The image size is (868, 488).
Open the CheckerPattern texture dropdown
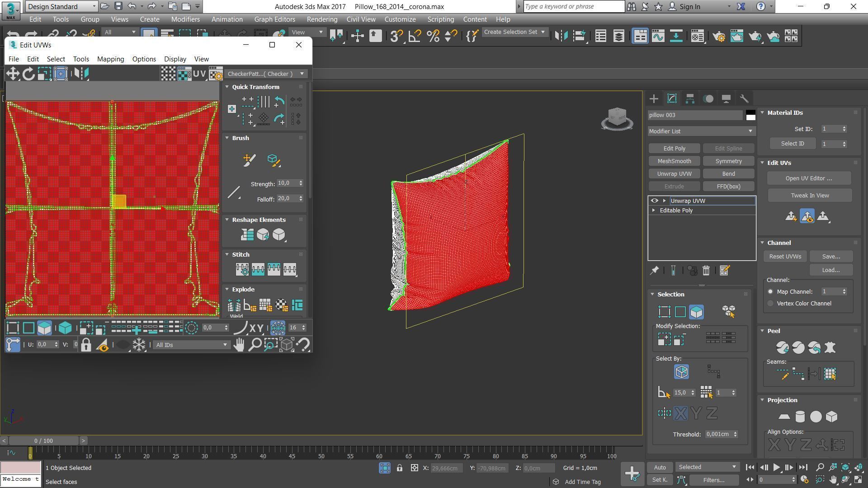266,74
